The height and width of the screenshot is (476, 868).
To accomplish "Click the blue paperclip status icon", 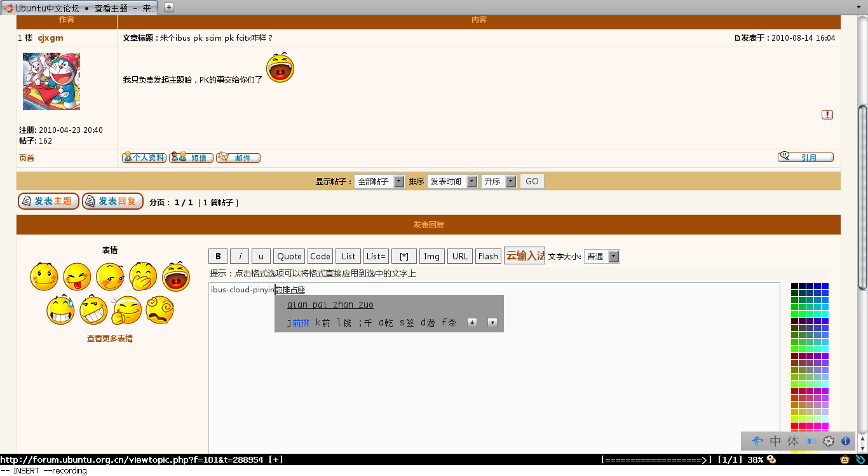I will pos(860,459).
